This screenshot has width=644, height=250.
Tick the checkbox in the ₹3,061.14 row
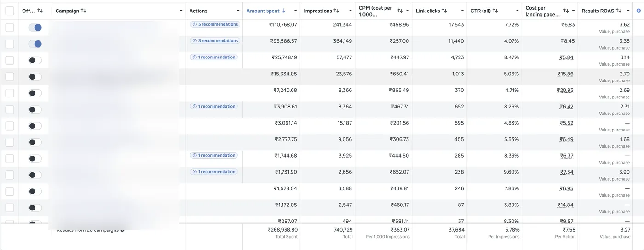pyautogui.click(x=10, y=126)
